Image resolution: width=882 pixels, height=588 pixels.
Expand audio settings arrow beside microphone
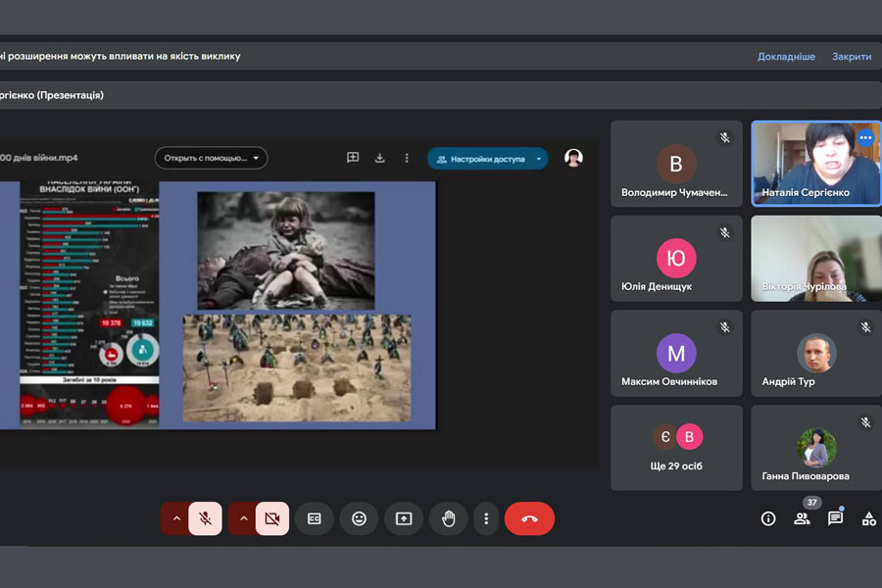(176, 518)
